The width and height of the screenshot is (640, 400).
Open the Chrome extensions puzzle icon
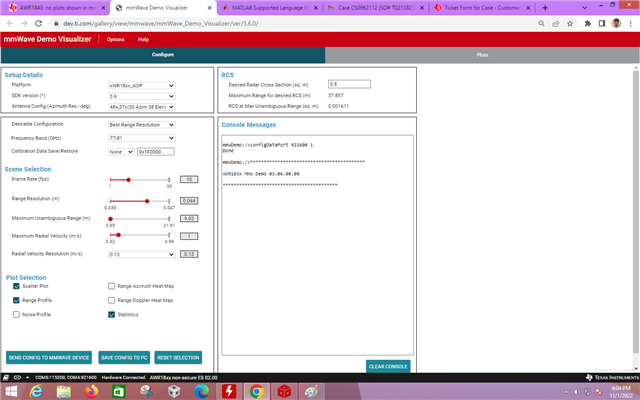click(x=587, y=23)
